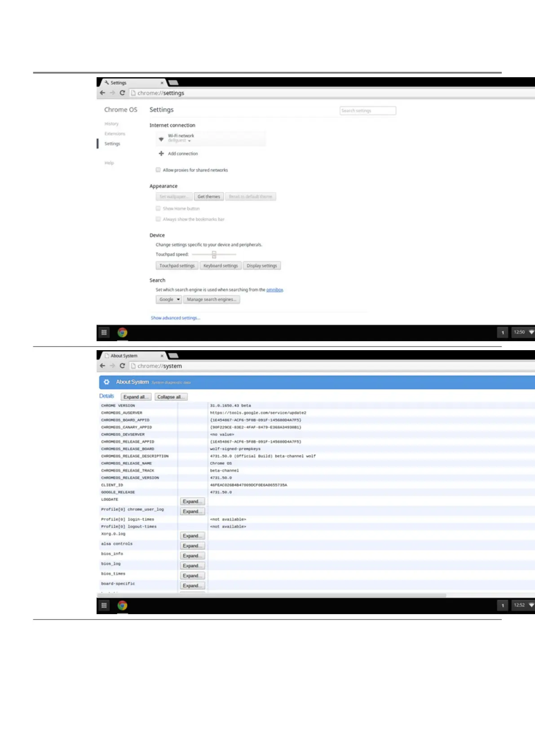The width and height of the screenshot is (535, 756).
Task: Click forward arrow in Settings window
Action: [x=112, y=93]
